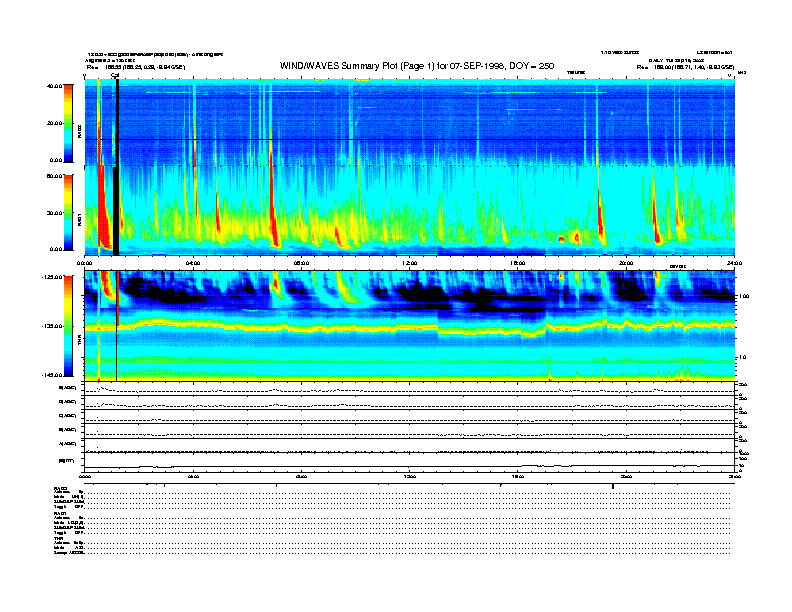Click 24:00 tick label under RAD1 spectrogram

734,263
